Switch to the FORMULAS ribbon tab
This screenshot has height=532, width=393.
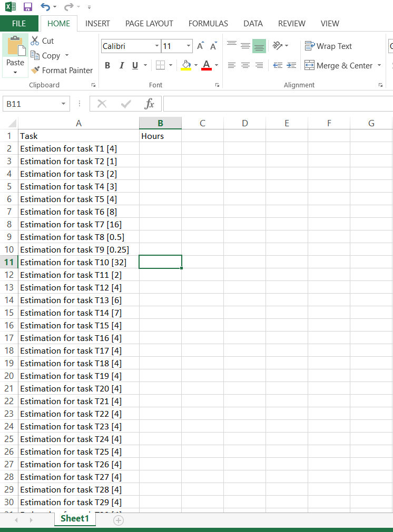pos(208,23)
